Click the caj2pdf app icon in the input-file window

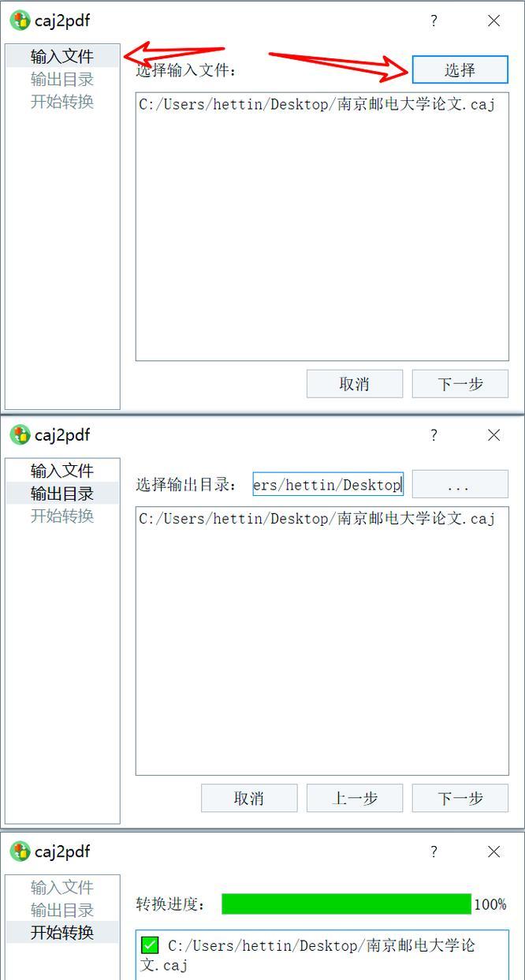pyautogui.click(x=20, y=20)
